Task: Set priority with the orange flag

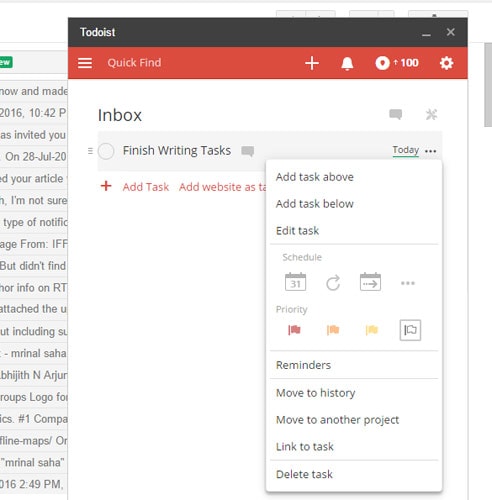Action: pyautogui.click(x=333, y=330)
